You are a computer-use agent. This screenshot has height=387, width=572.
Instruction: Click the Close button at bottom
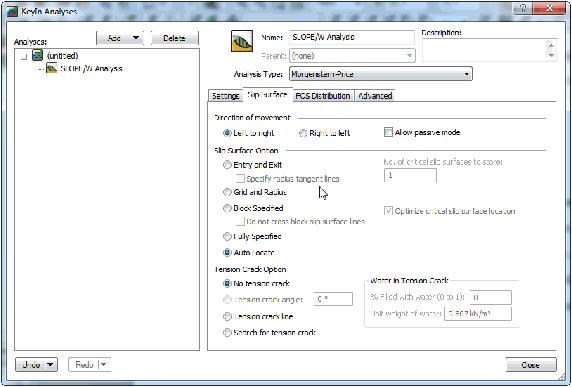click(531, 365)
